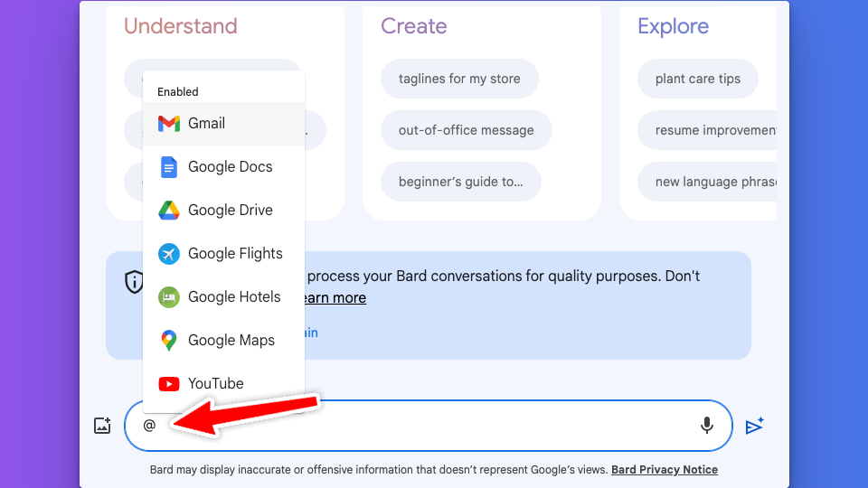Click the Gmail icon in the extensions list

pyautogui.click(x=169, y=124)
